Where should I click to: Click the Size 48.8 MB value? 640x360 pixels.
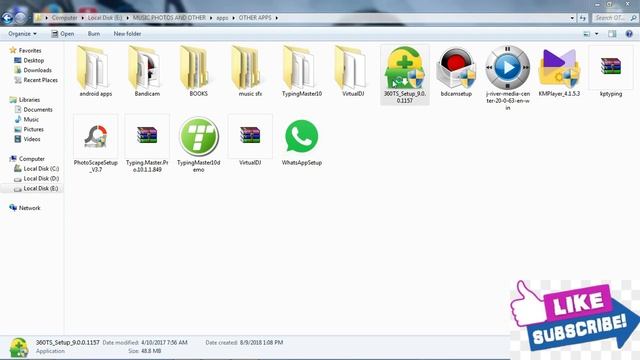151,351
